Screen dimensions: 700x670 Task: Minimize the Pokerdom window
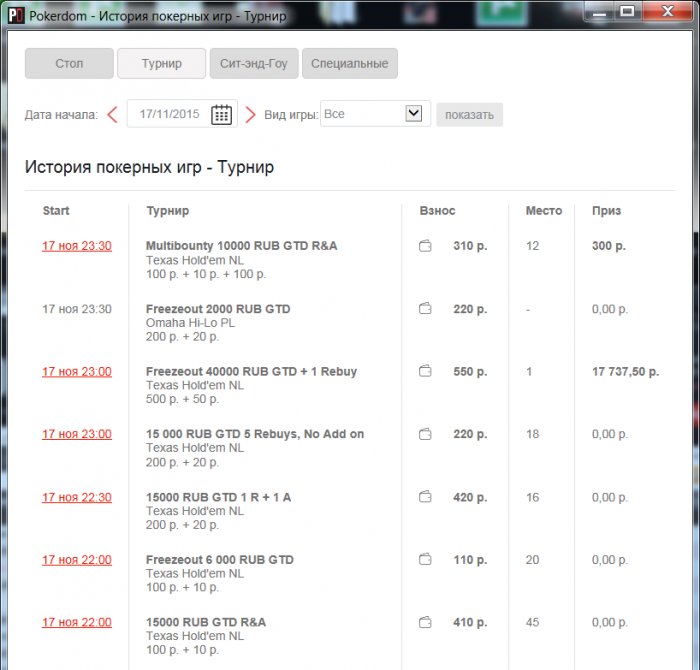click(600, 12)
